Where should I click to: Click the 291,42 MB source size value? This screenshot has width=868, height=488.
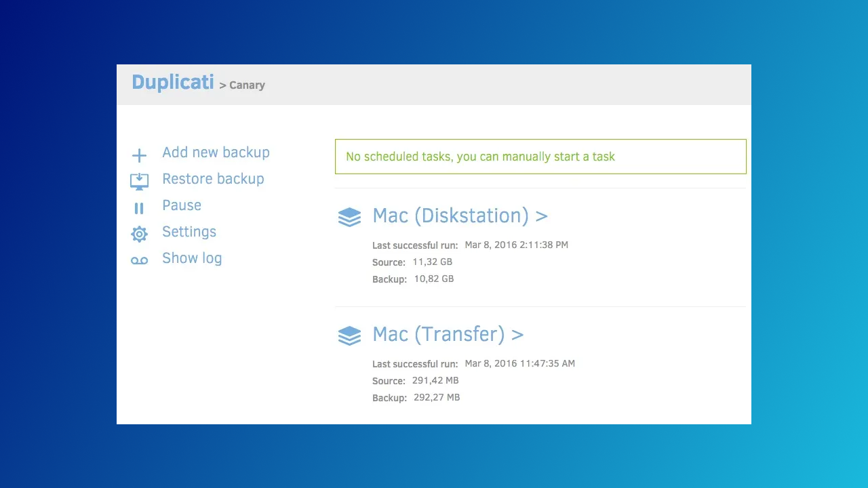click(435, 381)
